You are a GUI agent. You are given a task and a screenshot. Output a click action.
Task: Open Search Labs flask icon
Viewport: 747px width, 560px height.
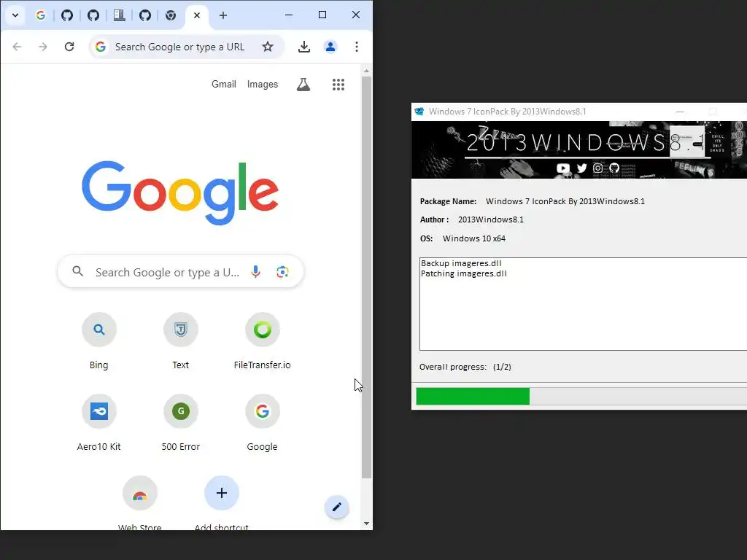[303, 85]
